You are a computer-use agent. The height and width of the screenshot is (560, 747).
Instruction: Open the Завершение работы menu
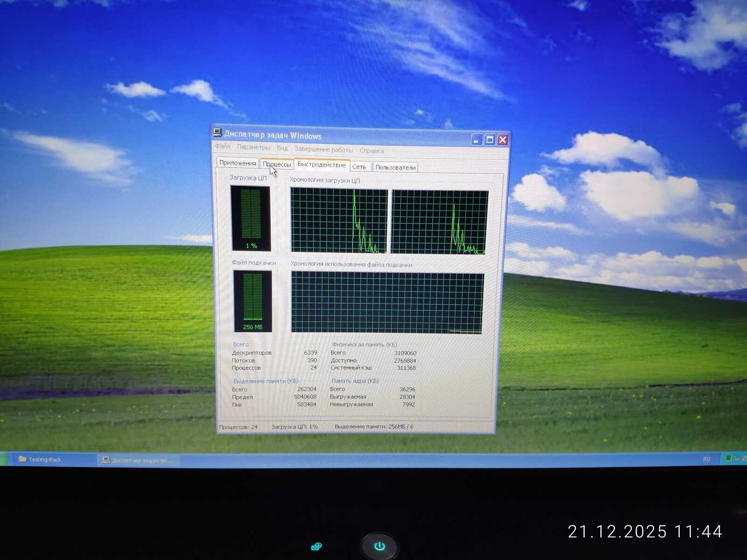pyautogui.click(x=324, y=149)
